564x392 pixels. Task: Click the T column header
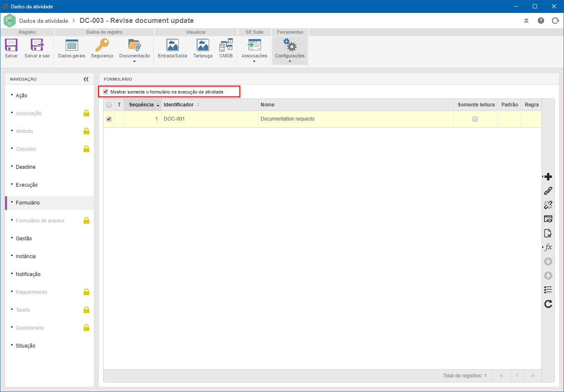pyautogui.click(x=119, y=105)
